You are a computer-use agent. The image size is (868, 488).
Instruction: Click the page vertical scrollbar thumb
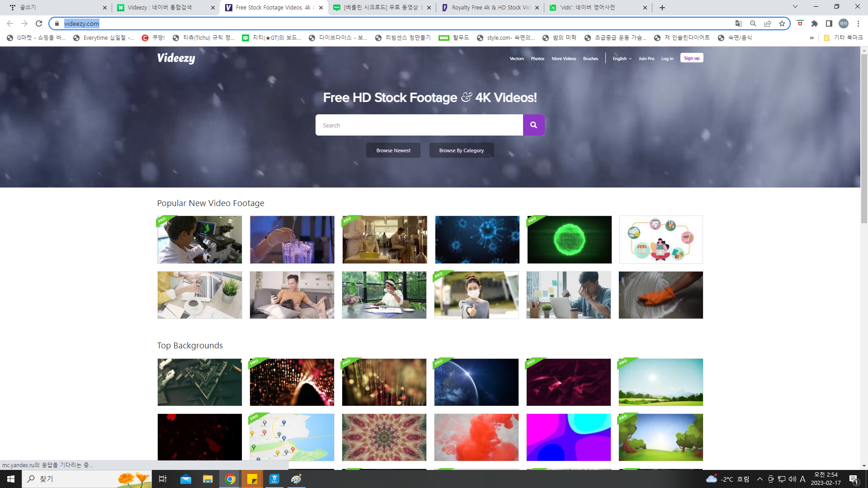pyautogui.click(x=864, y=136)
